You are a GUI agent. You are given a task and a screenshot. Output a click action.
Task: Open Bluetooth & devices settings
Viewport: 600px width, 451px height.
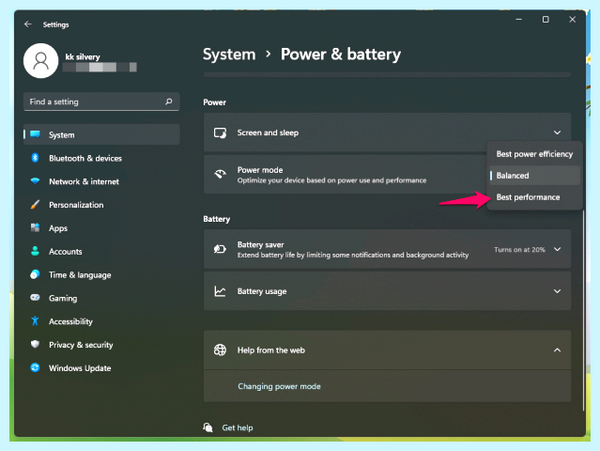click(x=101, y=158)
